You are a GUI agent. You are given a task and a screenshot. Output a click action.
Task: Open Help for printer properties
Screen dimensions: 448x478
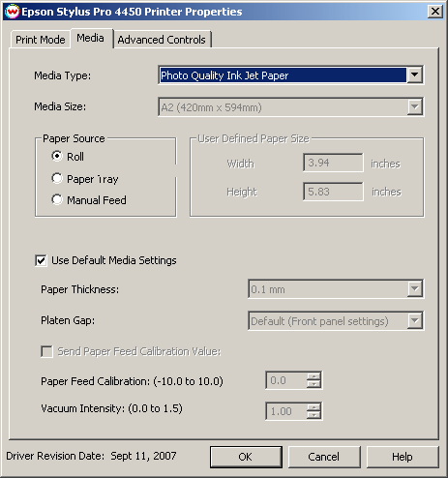(x=403, y=457)
